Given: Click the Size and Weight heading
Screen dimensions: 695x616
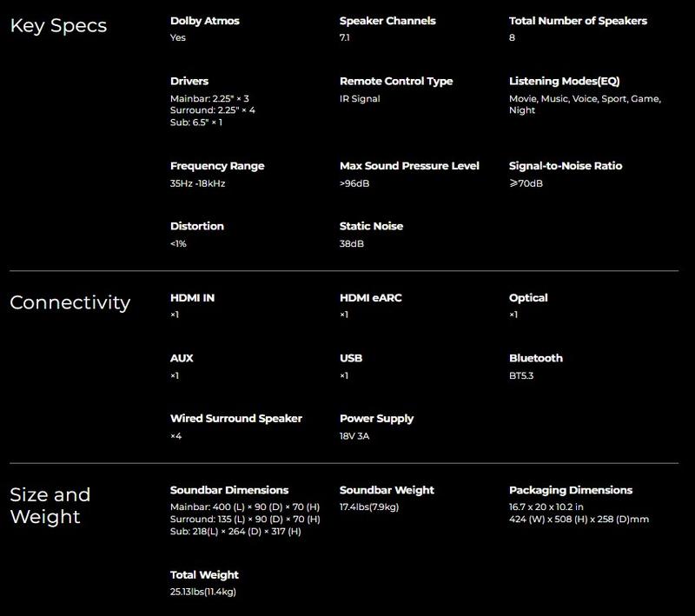Looking at the screenshot, I should pos(50,506).
